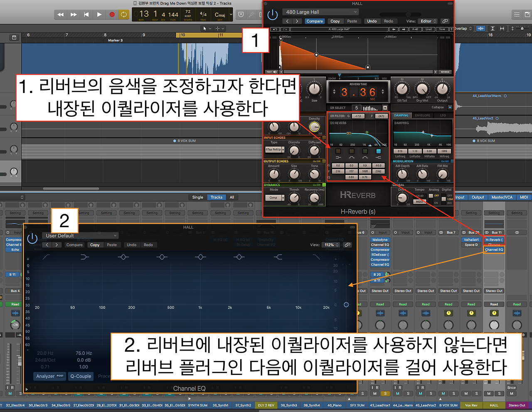Toggle the Channel EQ power button
This screenshot has height=412, width=532.
click(x=32, y=239)
